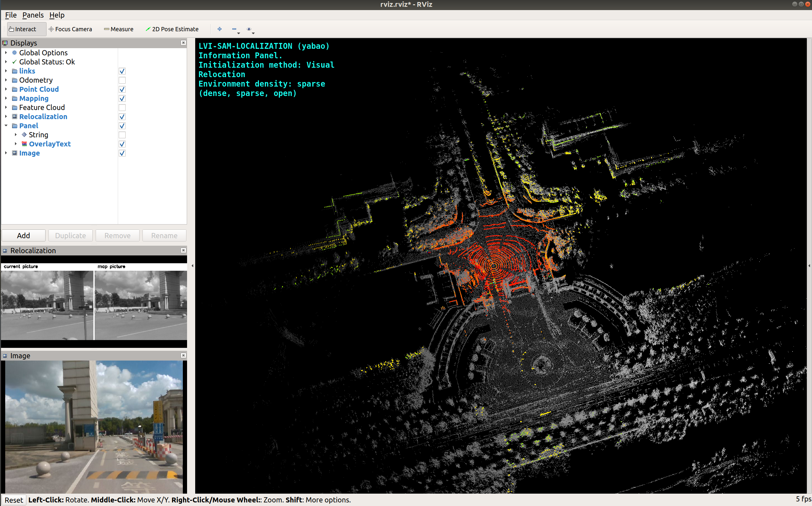Click the blue plus add-tool icon
812x506 pixels.
pyautogui.click(x=220, y=29)
